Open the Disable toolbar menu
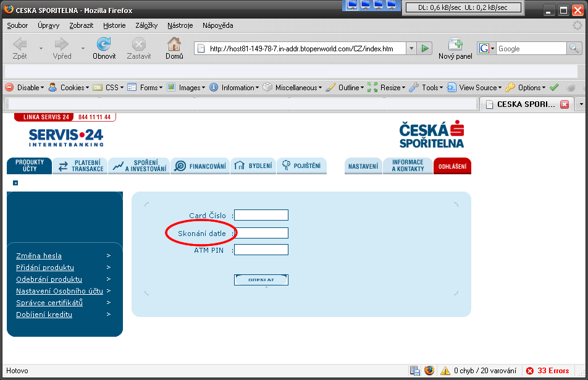Image resolution: width=588 pixels, height=380 pixels. 25,87
